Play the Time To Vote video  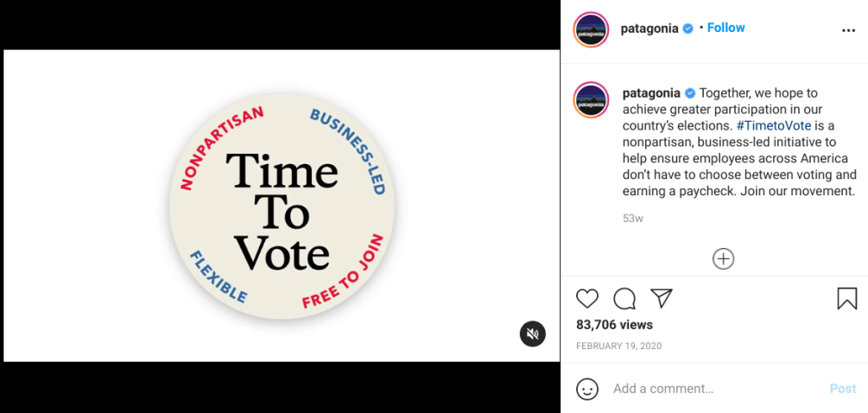(x=282, y=206)
